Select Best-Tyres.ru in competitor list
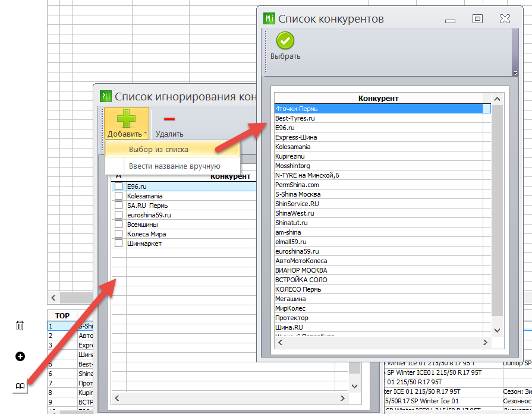Viewport: 532px width, 414px height. (x=382, y=118)
